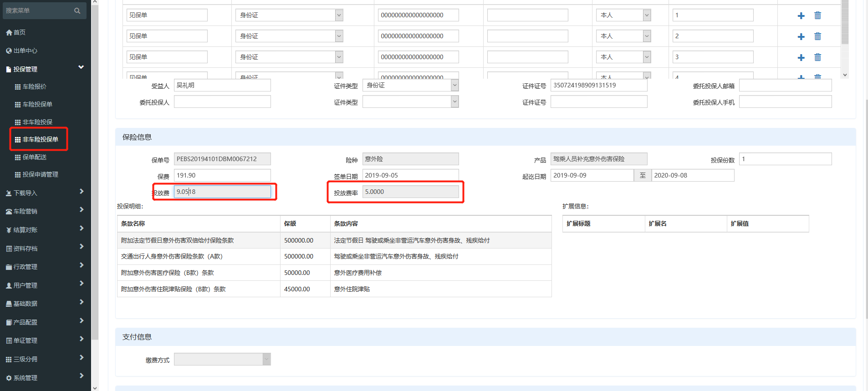The image size is (868, 391).
Task: Click the 意外住院津贴 cell
Action: click(441, 289)
